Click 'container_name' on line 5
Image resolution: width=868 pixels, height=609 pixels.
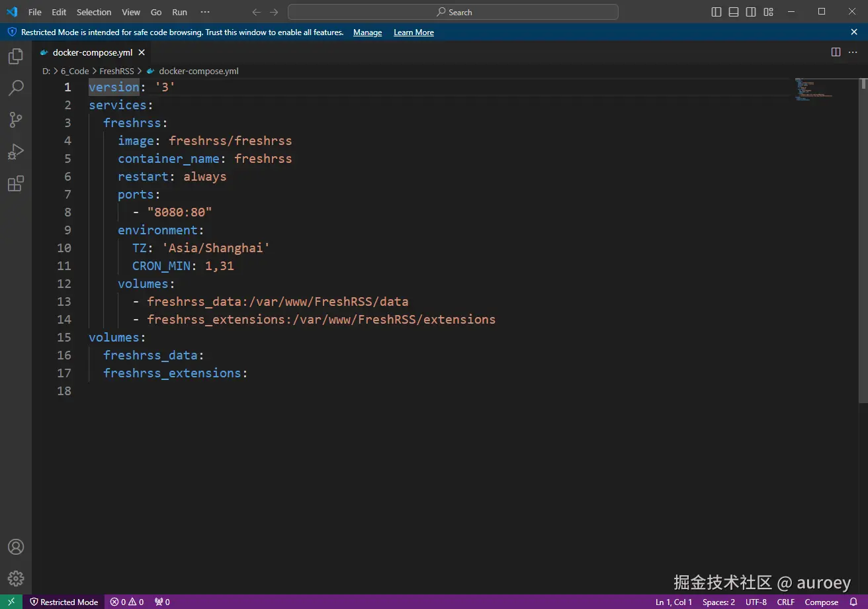pyautogui.click(x=169, y=159)
